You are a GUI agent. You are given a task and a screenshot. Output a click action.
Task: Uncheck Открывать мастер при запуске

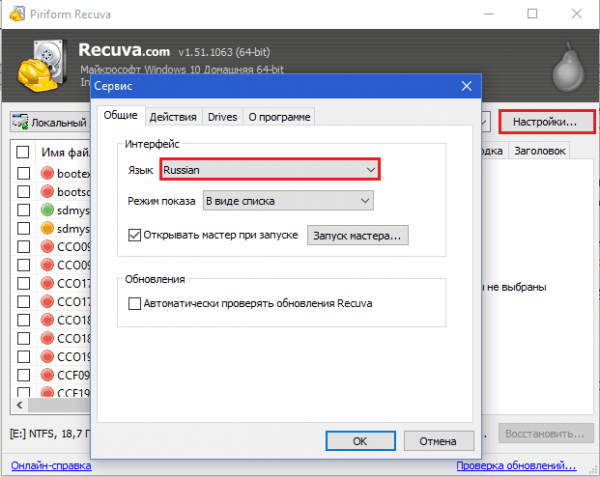[x=134, y=235]
